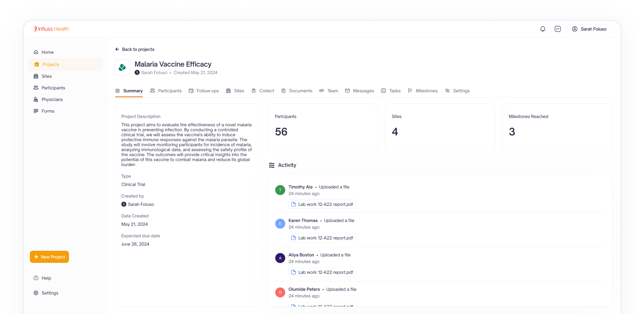Image resolution: width=644 pixels, height=314 pixels.
Task: Open the Help icon at sidebar bottom
Action: click(x=36, y=278)
